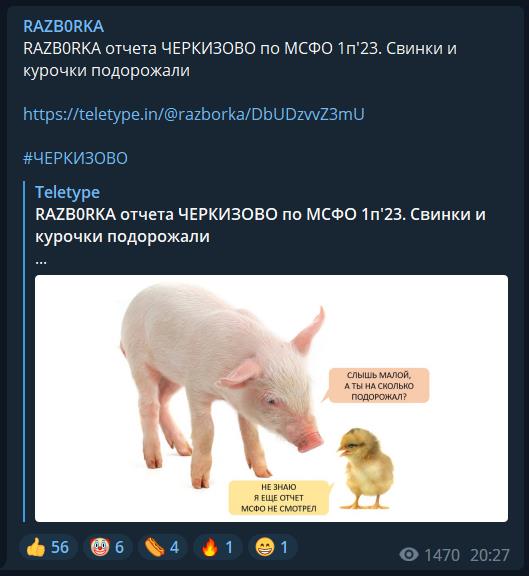Click the grinning face reaction
Image resolution: width=529 pixels, height=576 pixels.
point(273,547)
